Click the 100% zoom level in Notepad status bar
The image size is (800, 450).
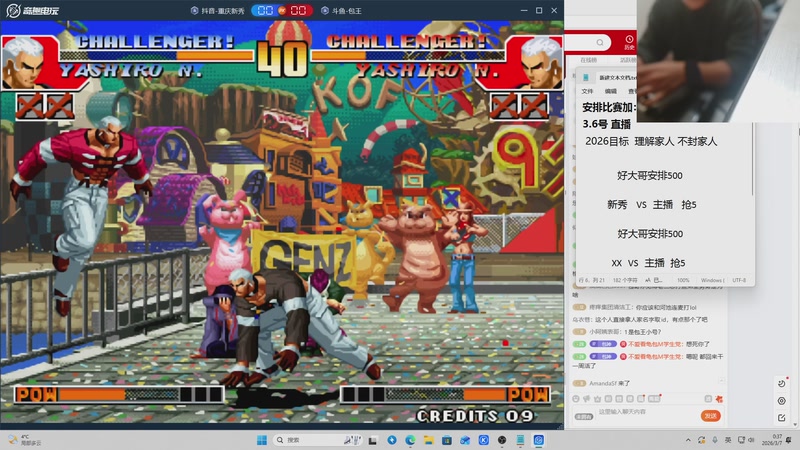pyautogui.click(x=683, y=280)
